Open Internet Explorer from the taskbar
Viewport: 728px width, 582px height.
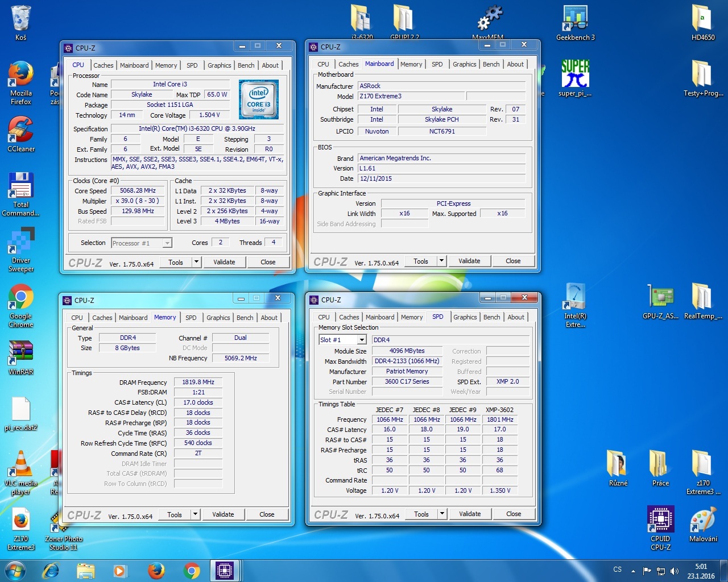click(x=51, y=571)
